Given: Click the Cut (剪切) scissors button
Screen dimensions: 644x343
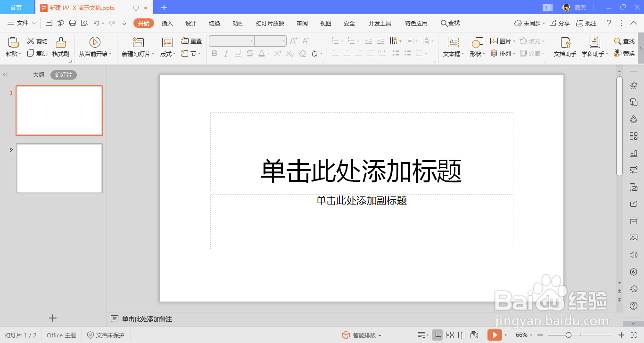Looking at the screenshot, I should click(37, 41).
